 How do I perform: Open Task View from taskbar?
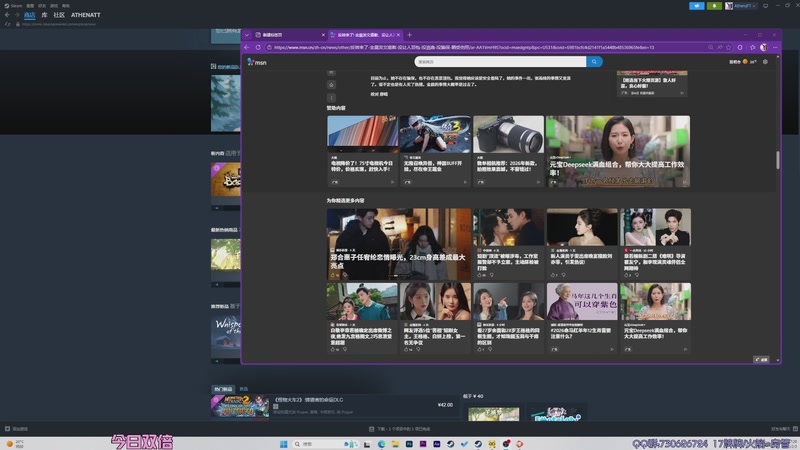tap(367, 444)
